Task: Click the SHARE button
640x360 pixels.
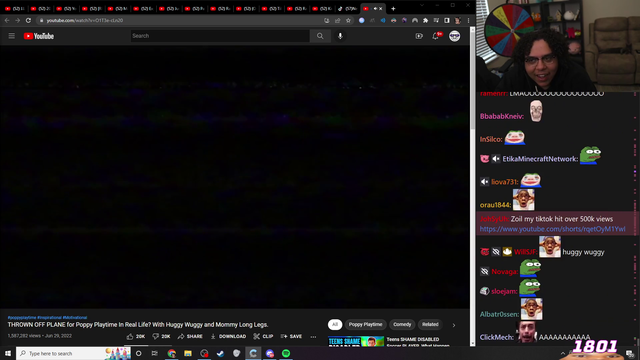Action: 190,336
